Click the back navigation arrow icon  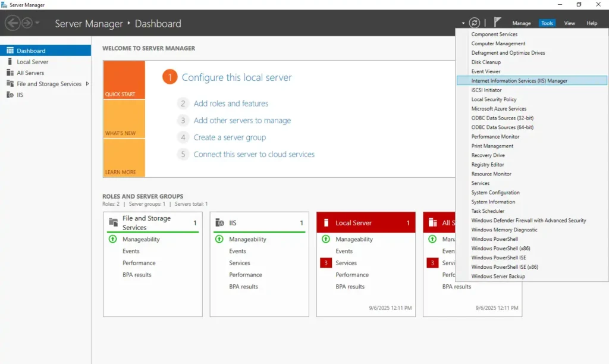click(12, 23)
